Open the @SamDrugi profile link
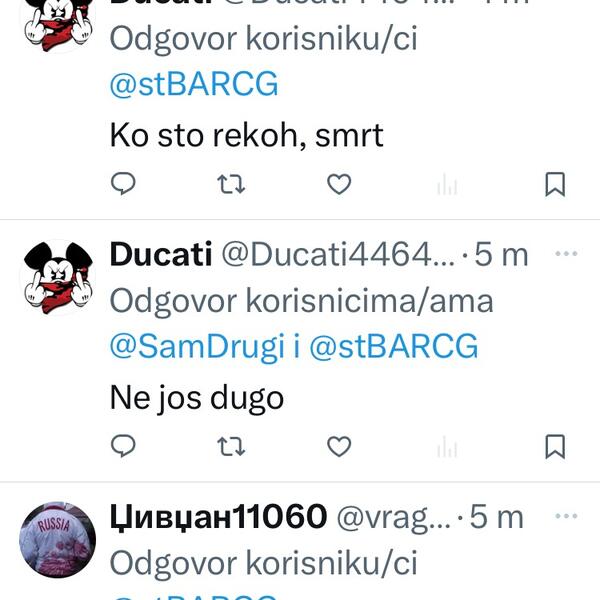 coord(197,346)
